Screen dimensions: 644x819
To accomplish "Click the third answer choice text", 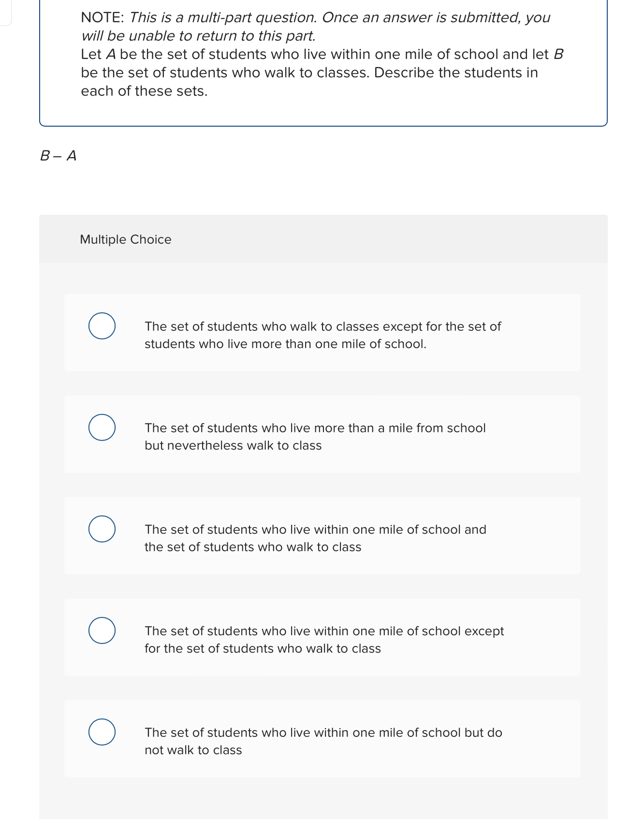I will [x=315, y=538].
